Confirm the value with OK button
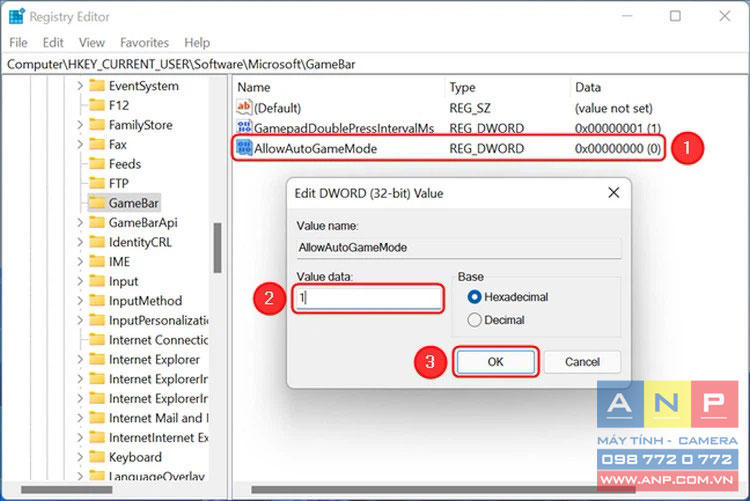This screenshot has width=750, height=501. point(496,362)
